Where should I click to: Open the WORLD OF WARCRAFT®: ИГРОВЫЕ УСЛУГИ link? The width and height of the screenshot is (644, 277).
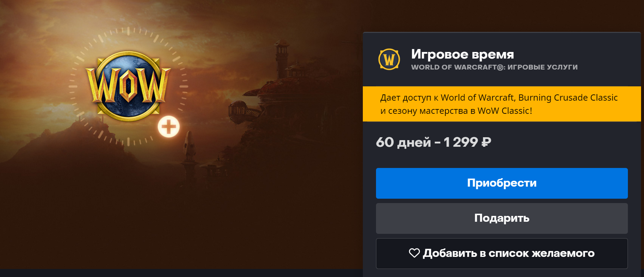point(494,67)
